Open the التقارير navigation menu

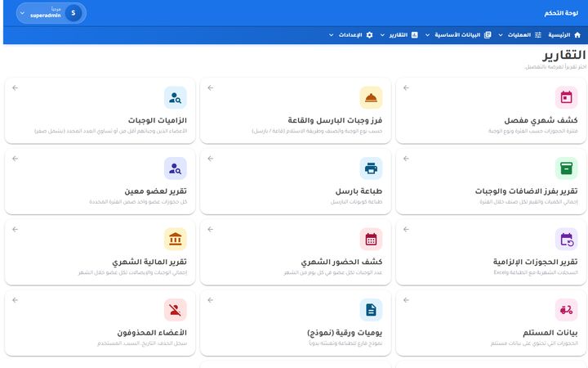399,35
